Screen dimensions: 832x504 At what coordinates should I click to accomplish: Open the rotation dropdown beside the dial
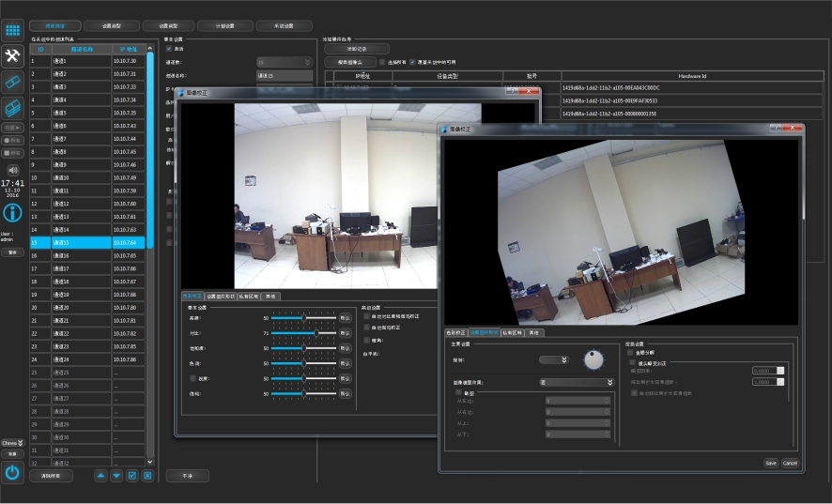554,359
